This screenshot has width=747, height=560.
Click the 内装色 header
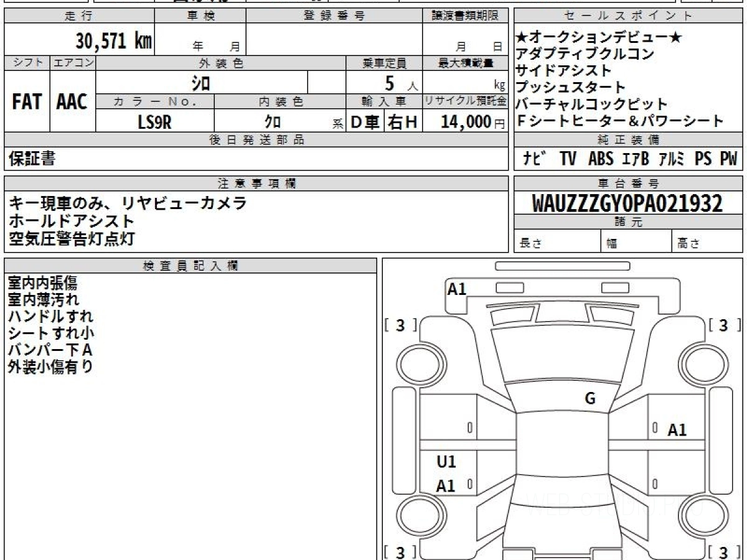click(x=280, y=101)
